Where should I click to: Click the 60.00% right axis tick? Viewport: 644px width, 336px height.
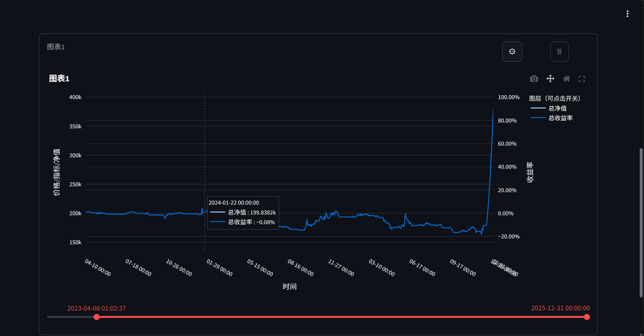(507, 143)
